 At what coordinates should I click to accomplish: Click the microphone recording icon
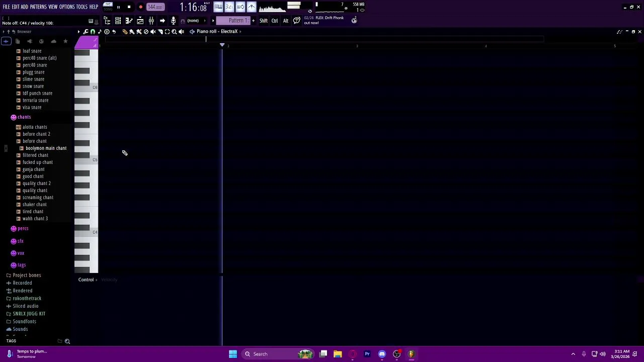173,21
